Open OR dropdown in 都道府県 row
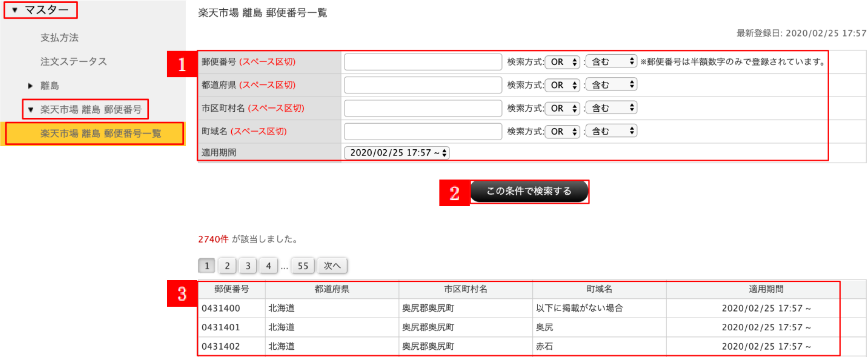The width and height of the screenshot is (868, 359). [562, 85]
